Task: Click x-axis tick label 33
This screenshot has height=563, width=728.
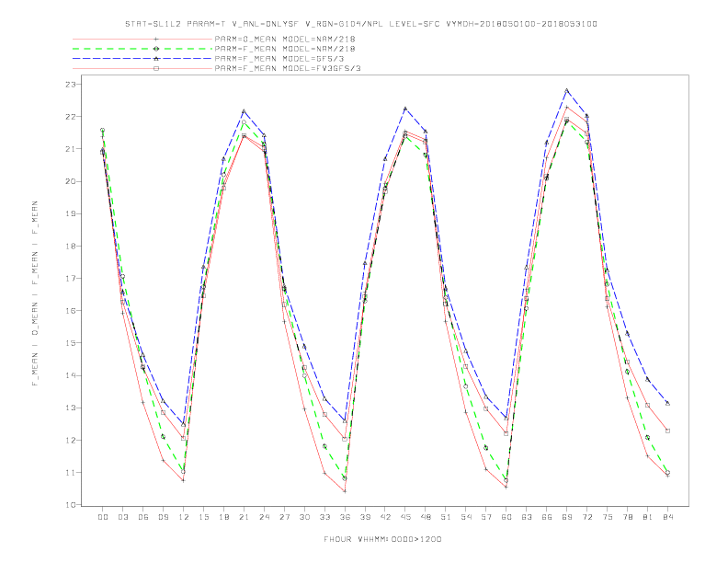Action: (x=324, y=517)
